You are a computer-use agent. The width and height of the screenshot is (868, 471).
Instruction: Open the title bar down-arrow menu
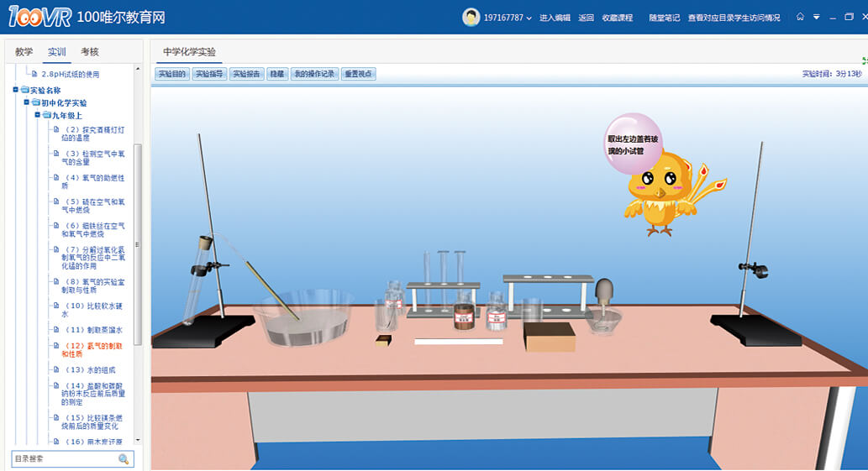(x=816, y=17)
